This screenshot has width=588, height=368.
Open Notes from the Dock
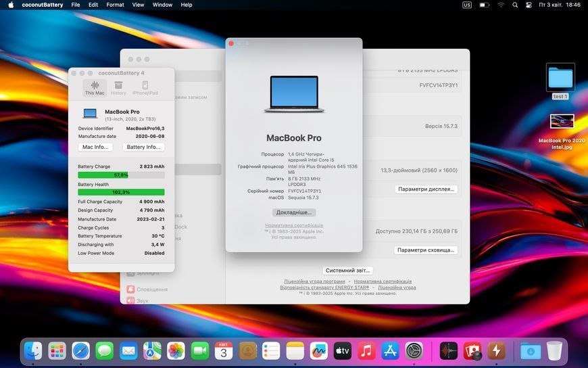[295, 351]
